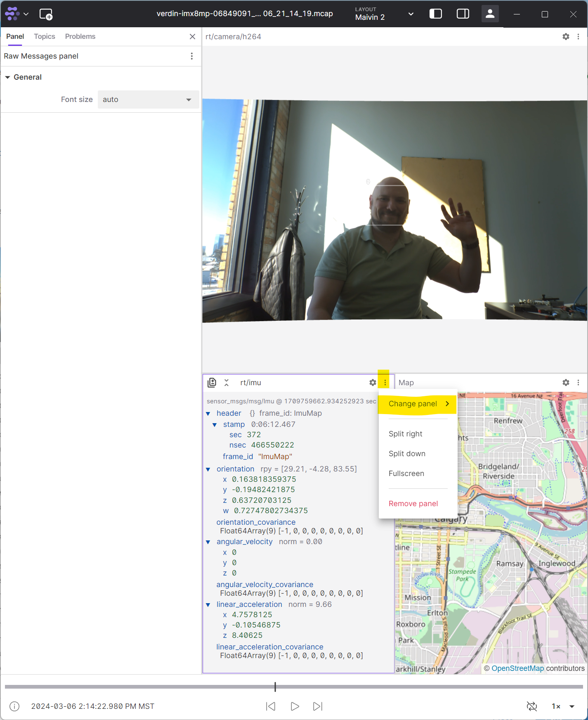Toggle the right sidebar visibility
Viewport: 588px width, 720px height.
(x=463, y=14)
